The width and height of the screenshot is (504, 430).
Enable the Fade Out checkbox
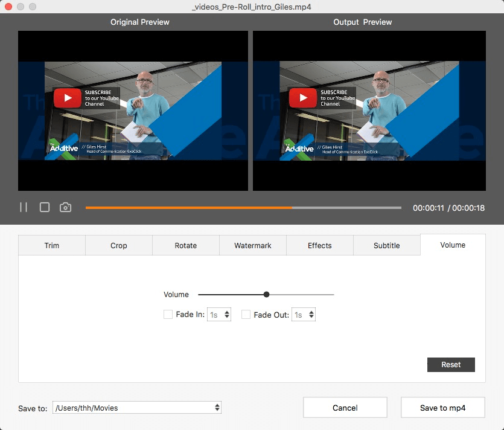246,315
